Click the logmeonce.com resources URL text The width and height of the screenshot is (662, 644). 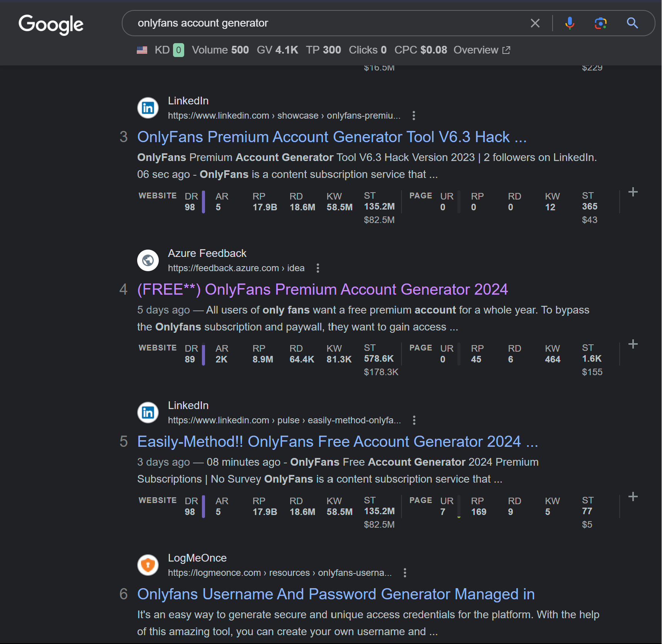click(x=280, y=573)
